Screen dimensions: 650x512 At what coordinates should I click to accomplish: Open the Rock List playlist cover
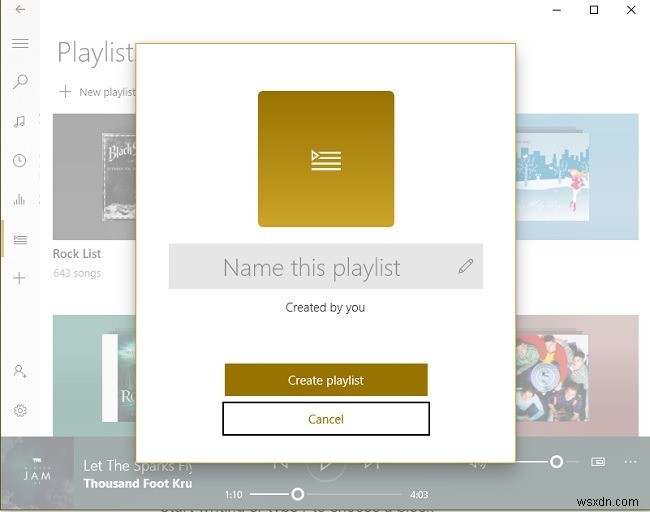(x=94, y=177)
